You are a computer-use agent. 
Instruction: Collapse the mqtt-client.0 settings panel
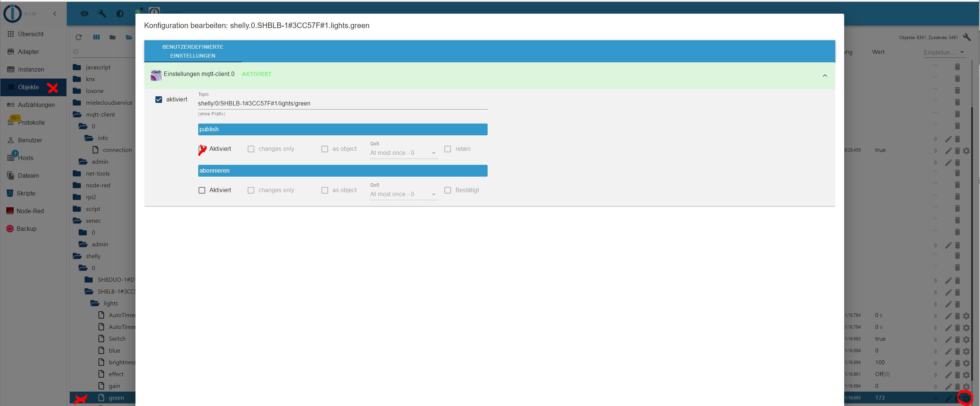click(825, 76)
